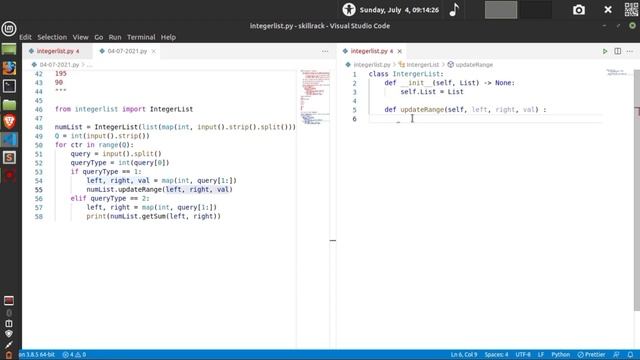The width and height of the screenshot is (640, 360).
Task: Click 'class IntergerList:' on line 1
Action: coord(406,74)
